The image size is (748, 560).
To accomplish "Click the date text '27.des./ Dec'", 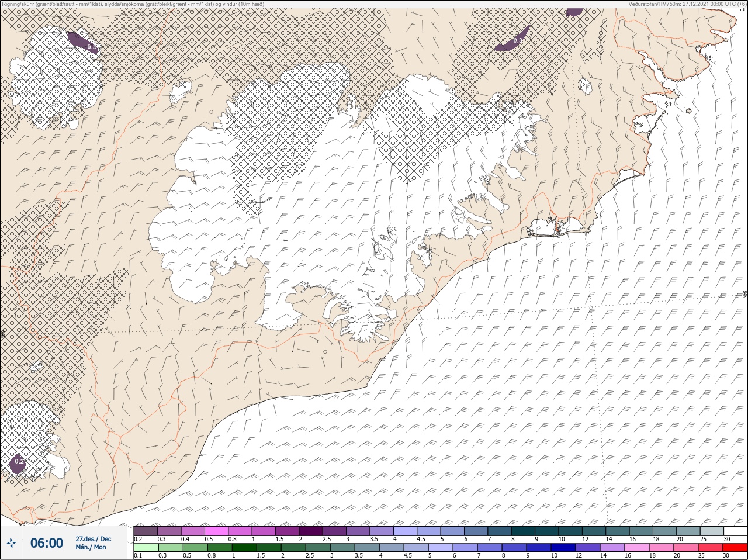I will [x=93, y=539].
